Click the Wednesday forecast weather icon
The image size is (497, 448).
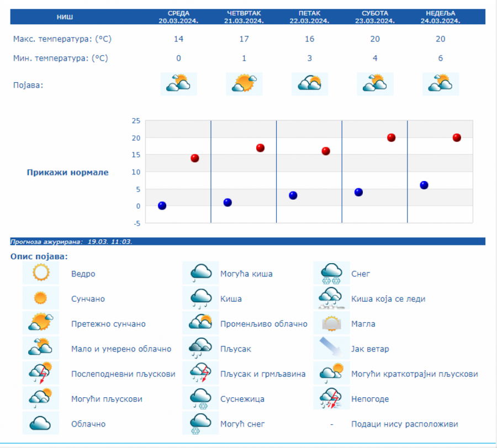pos(178,84)
